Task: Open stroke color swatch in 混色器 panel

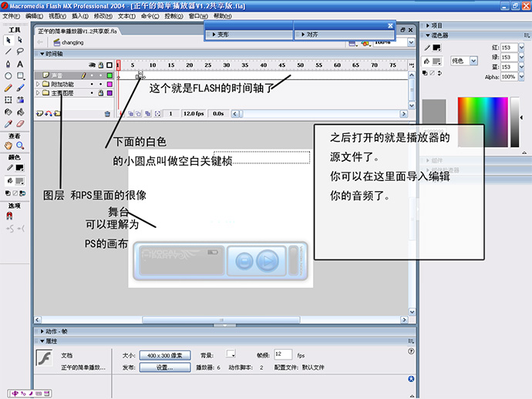Action: pyautogui.click(x=436, y=48)
